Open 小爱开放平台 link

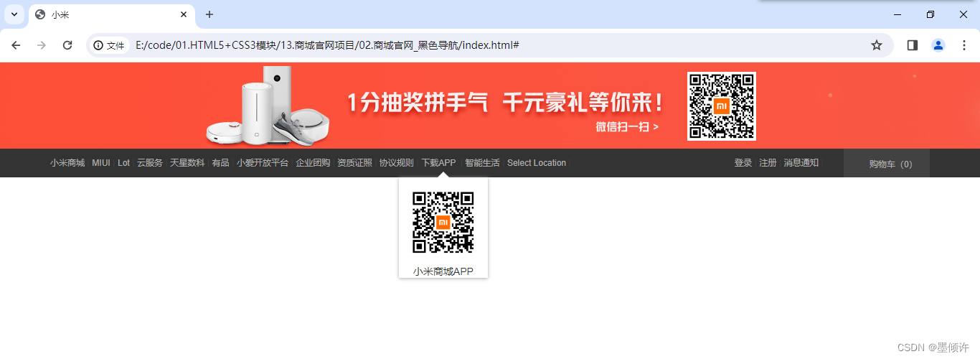(263, 163)
